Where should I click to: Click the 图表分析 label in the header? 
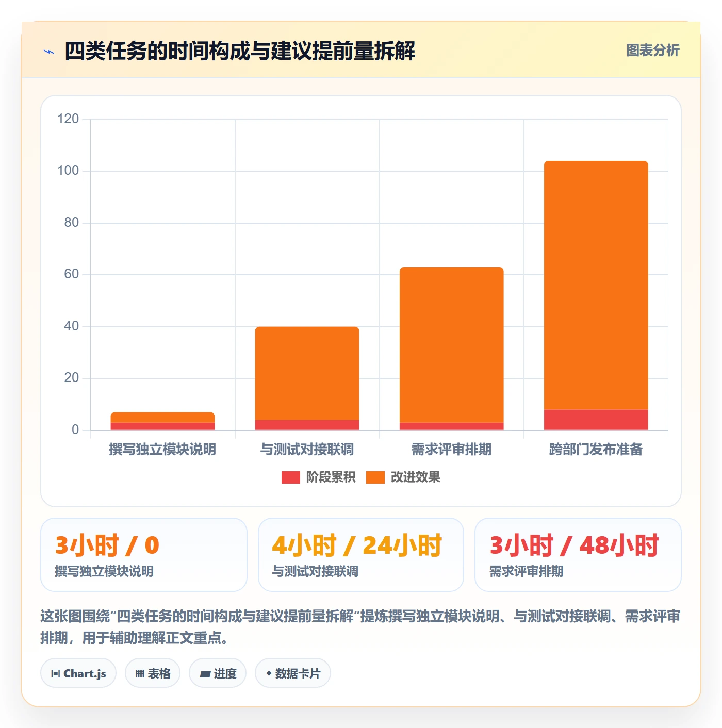(652, 51)
